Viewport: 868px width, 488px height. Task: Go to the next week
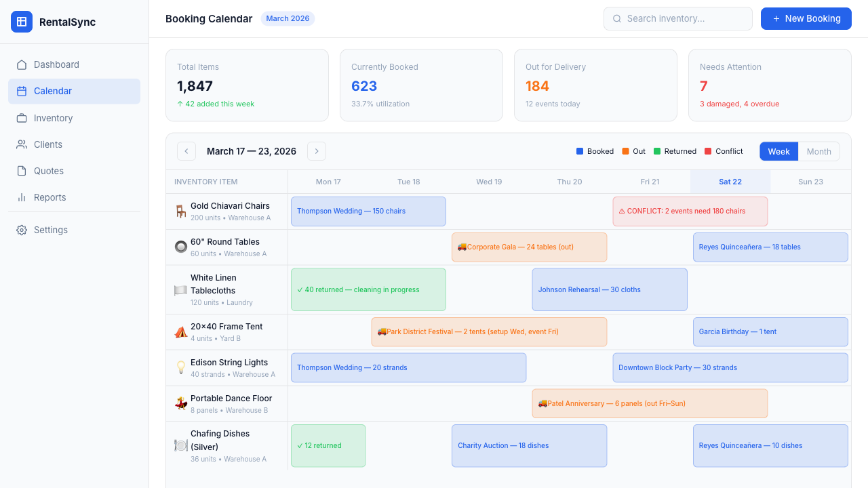(317, 151)
